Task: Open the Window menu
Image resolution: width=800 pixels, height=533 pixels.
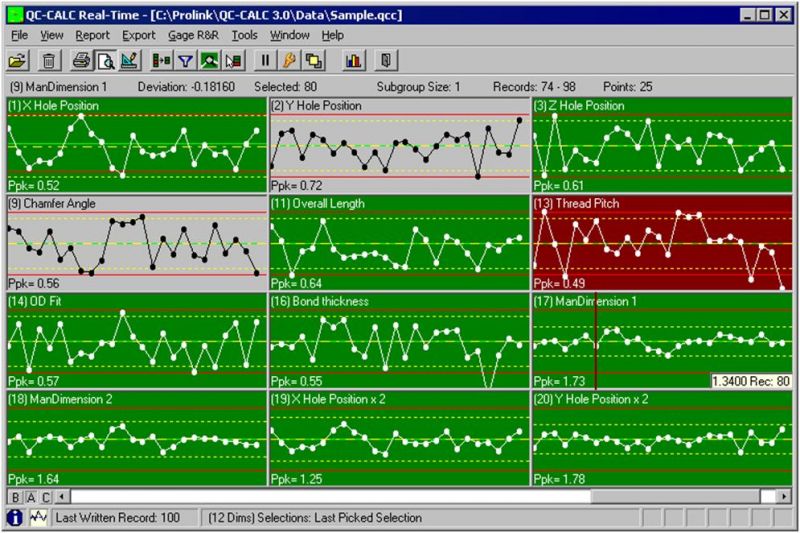Action: tap(289, 35)
